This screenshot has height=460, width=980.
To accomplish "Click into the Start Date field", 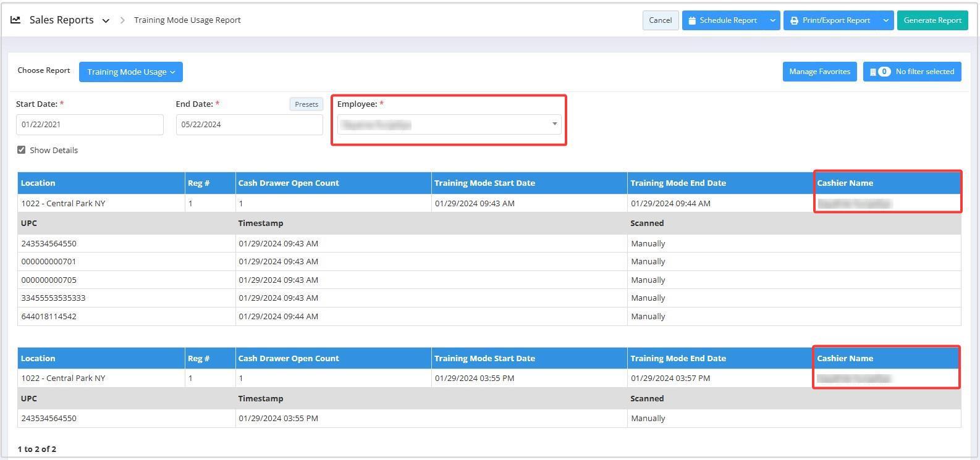I will click(x=90, y=125).
